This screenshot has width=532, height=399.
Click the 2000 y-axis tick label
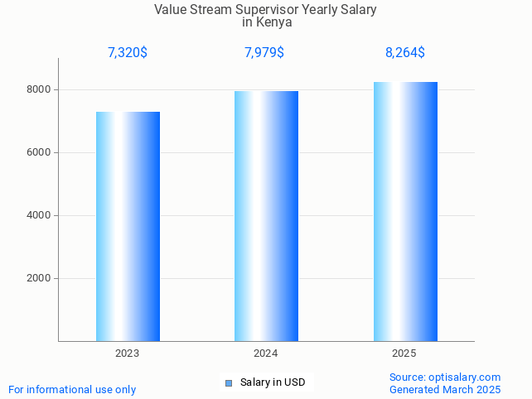39,278
